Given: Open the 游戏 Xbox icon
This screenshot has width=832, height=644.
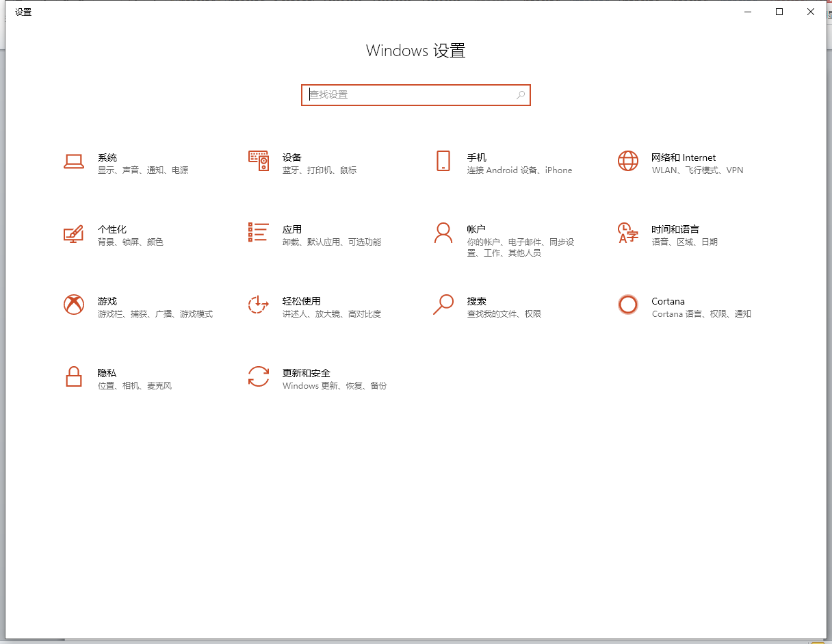Looking at the screenshot, I should pyautogui.click(x=73, y=305).
